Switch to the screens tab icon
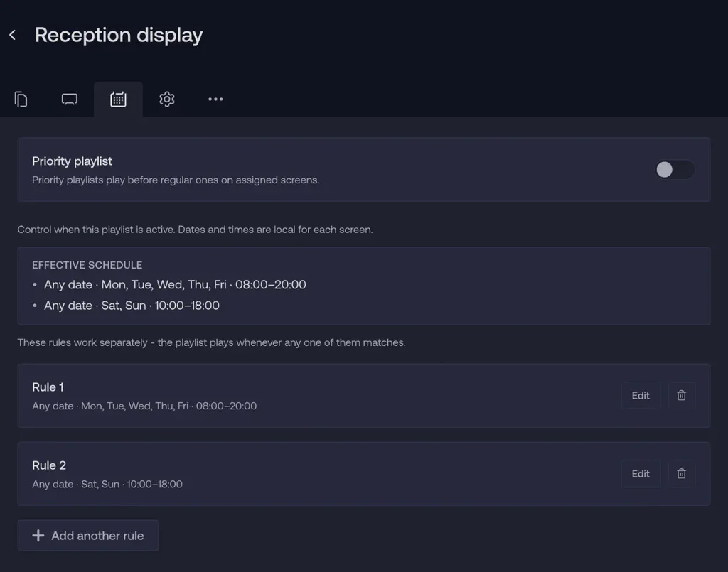Viewport: 728px width, 572px height. pos(70,99)
